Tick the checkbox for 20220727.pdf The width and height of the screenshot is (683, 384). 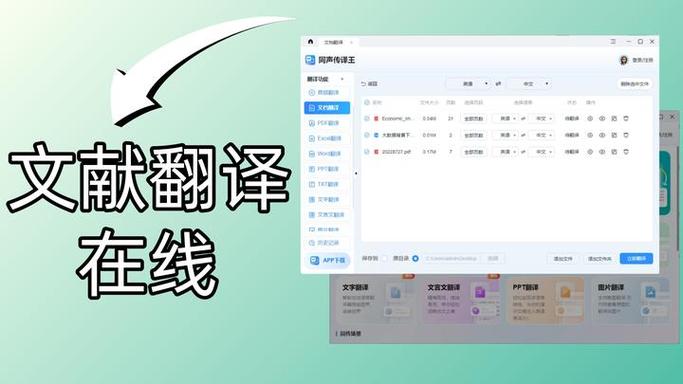tap(367, 152)
